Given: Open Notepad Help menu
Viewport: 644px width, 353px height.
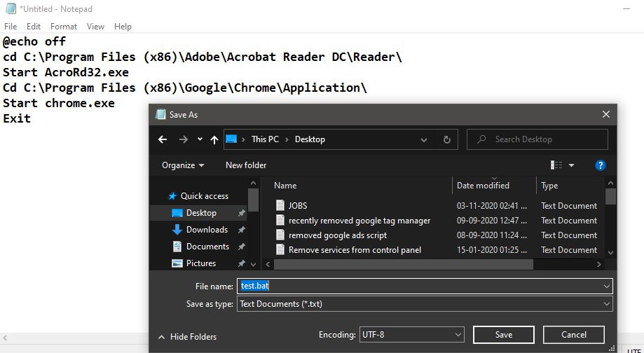Looking at the screenshot, I should coord(123,27).
